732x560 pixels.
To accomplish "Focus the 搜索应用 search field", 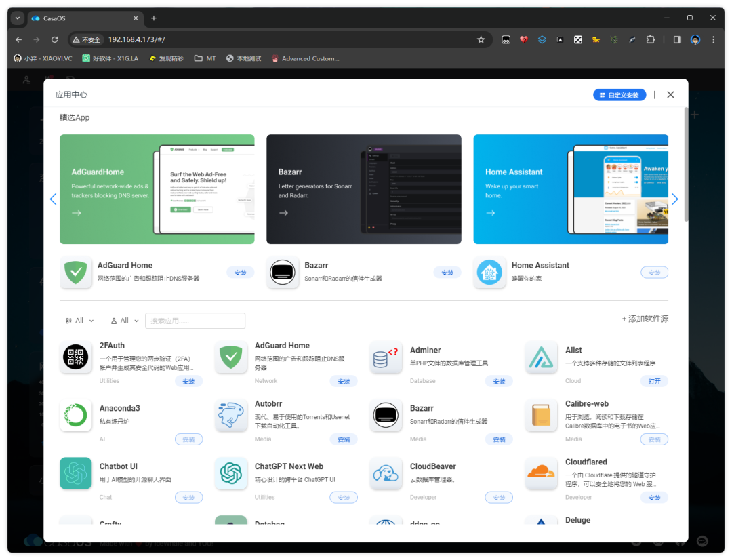I will (x=195, y=321).
